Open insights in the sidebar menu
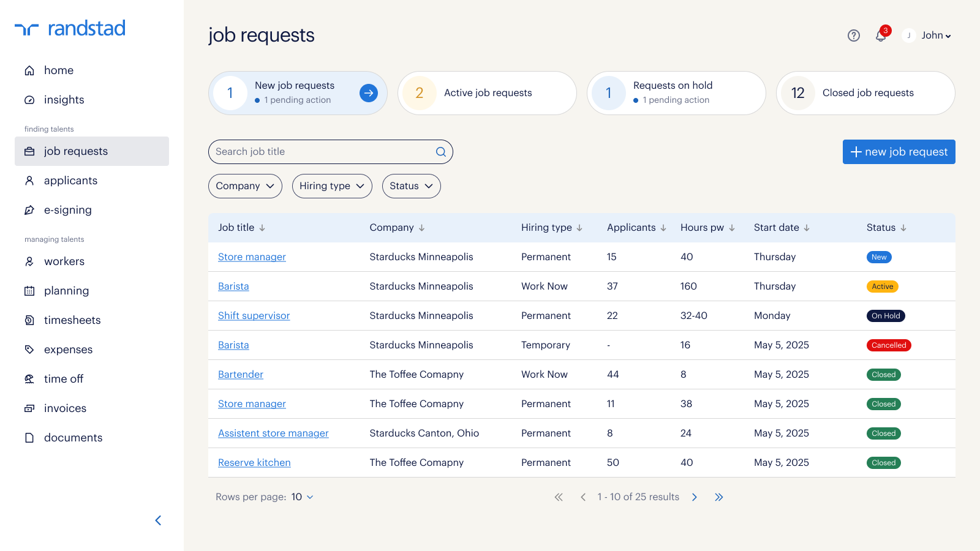This screenshot has height=551, width=980. [x=92, y=100]
